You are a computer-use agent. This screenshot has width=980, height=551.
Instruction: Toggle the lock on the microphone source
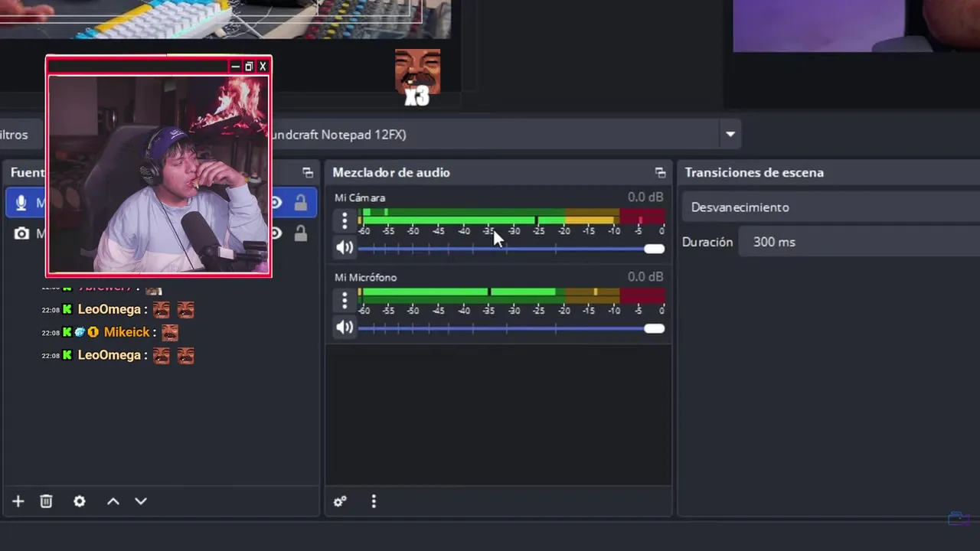pyautogui.click(x=301, y=203)
